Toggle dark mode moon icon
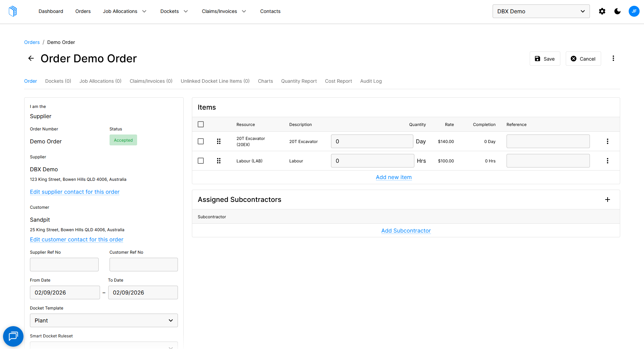The height and width of the screenshot is (349, 644). click(x=617, y=11)
